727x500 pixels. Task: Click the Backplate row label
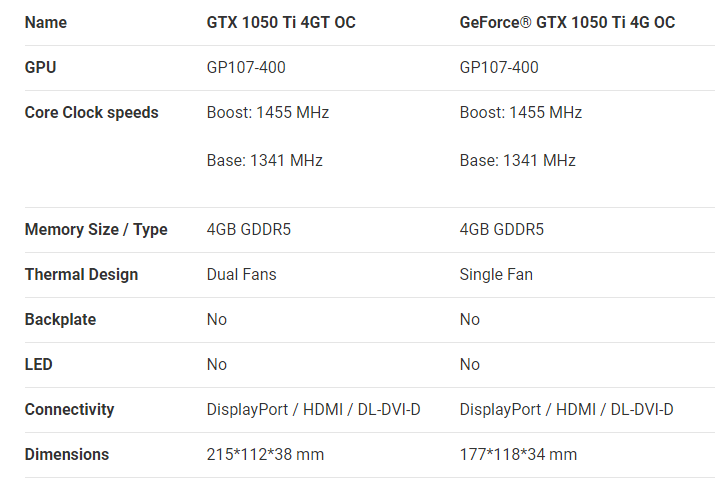click(x=60, y=319)
